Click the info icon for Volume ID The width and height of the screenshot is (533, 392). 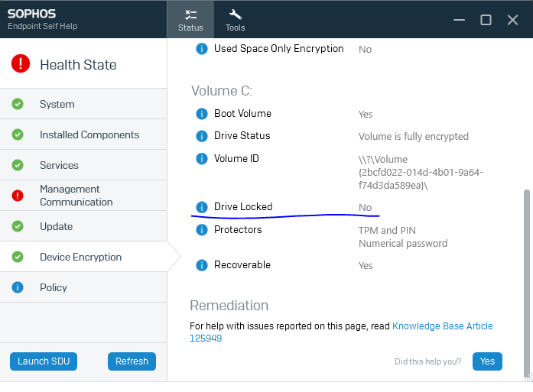(x=202, y=159)
